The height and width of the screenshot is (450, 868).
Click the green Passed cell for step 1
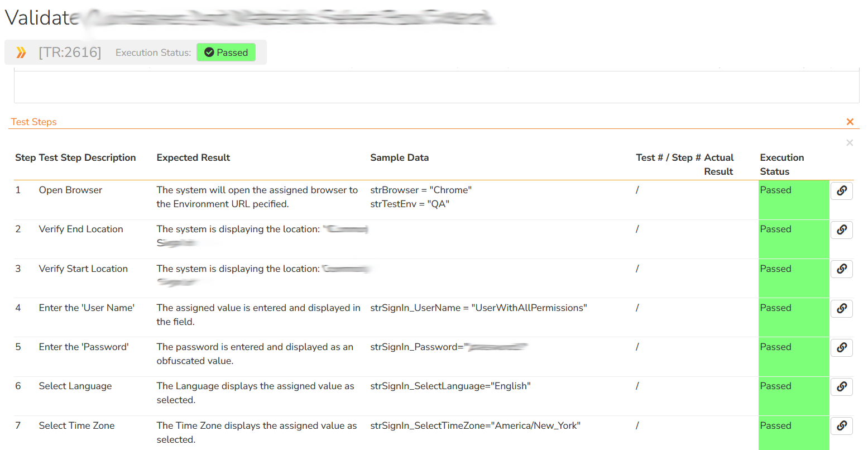(793, 199)
